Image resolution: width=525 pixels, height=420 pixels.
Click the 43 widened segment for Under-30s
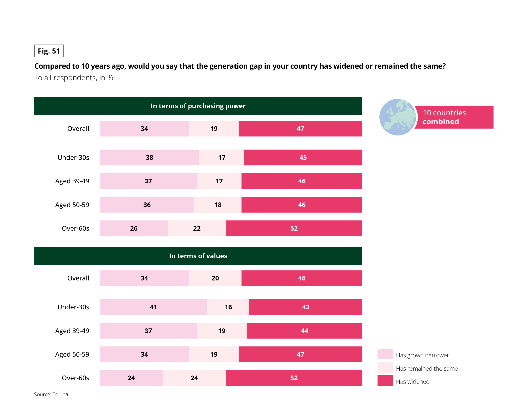[x=306, y=307]
